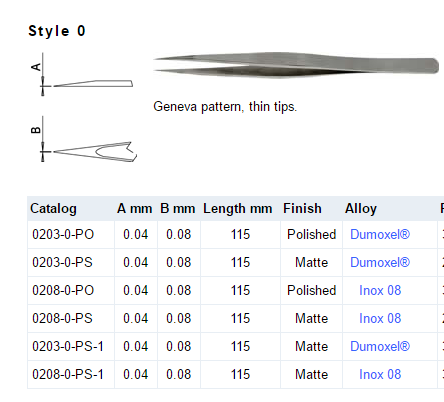Click the Finish column header

[x=302, y=209]
